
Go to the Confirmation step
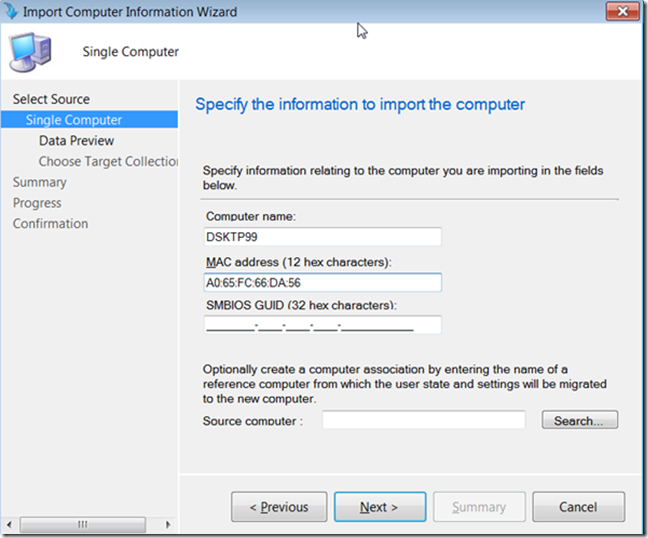click(50, 224)
